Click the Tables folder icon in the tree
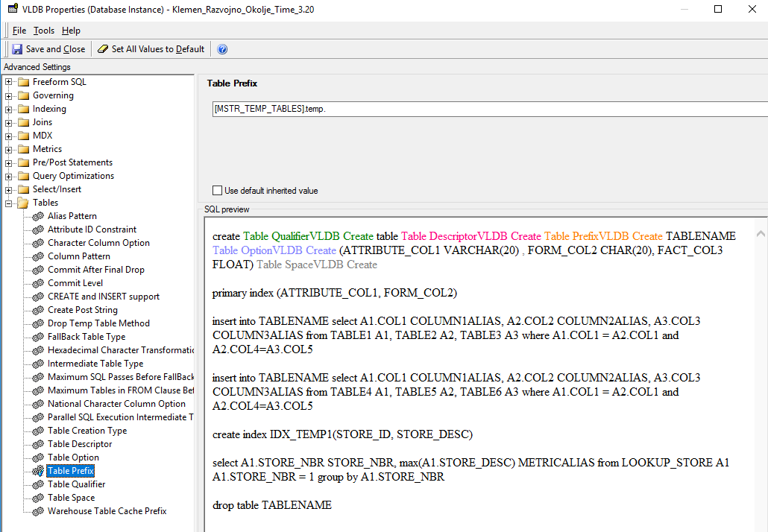Image resolution: width=768 pixels, height=532 pixels. tap(22, 202)
